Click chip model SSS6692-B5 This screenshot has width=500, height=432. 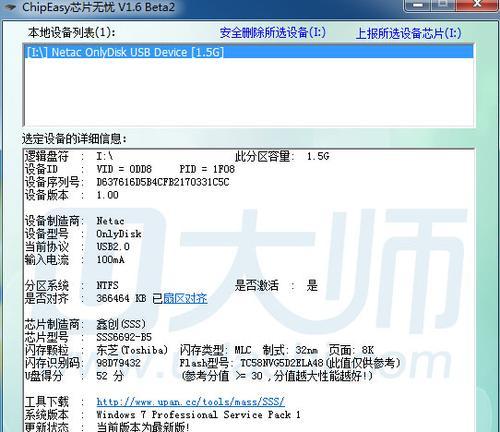[124, 337]
